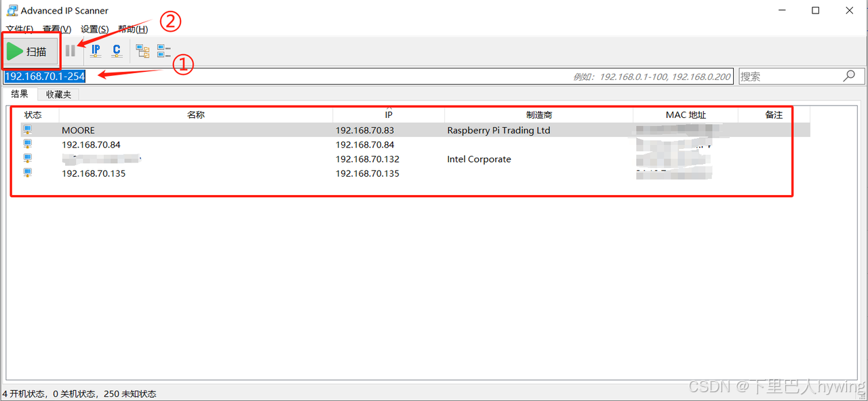Minimize the Advanced IP Scanner window
This screenshot has width=868, height=401.
click(782, 10)
